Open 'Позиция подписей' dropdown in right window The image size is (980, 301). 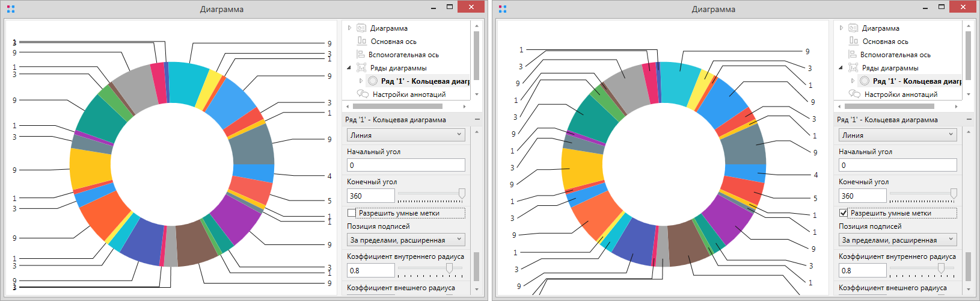[x=897, y=240]
